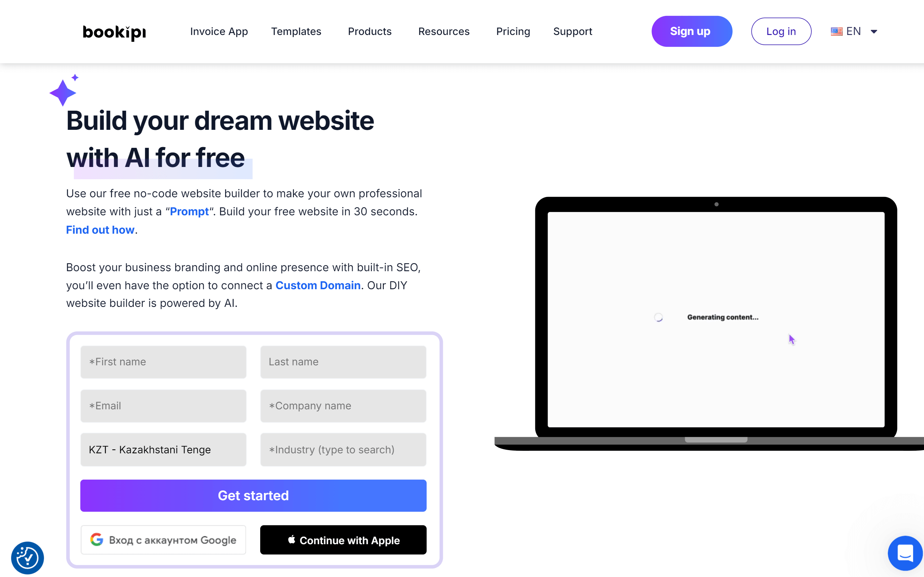Viewport: 924px width, 577px height.
Task: Click the Bookipi logo icon
Action: 114,31
